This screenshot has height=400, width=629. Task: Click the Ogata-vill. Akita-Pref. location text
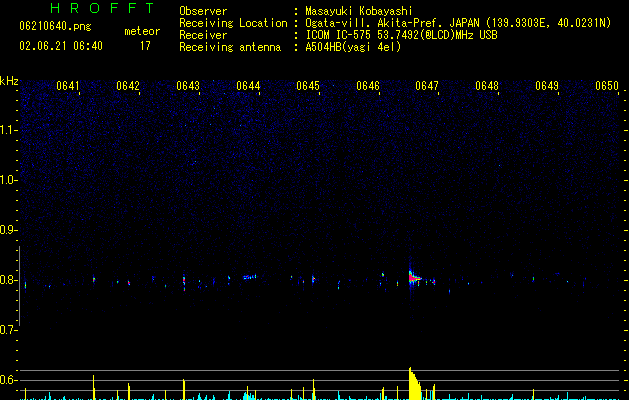click(458, 23)
